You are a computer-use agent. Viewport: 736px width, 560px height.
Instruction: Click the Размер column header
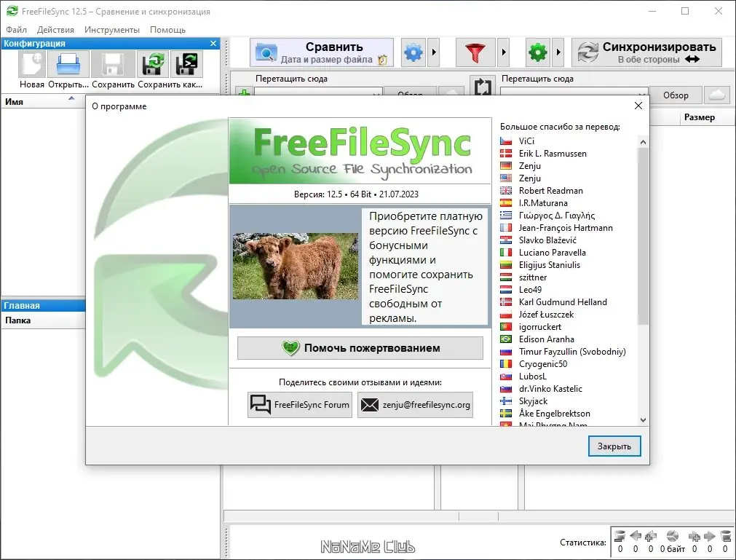point(700,117)
